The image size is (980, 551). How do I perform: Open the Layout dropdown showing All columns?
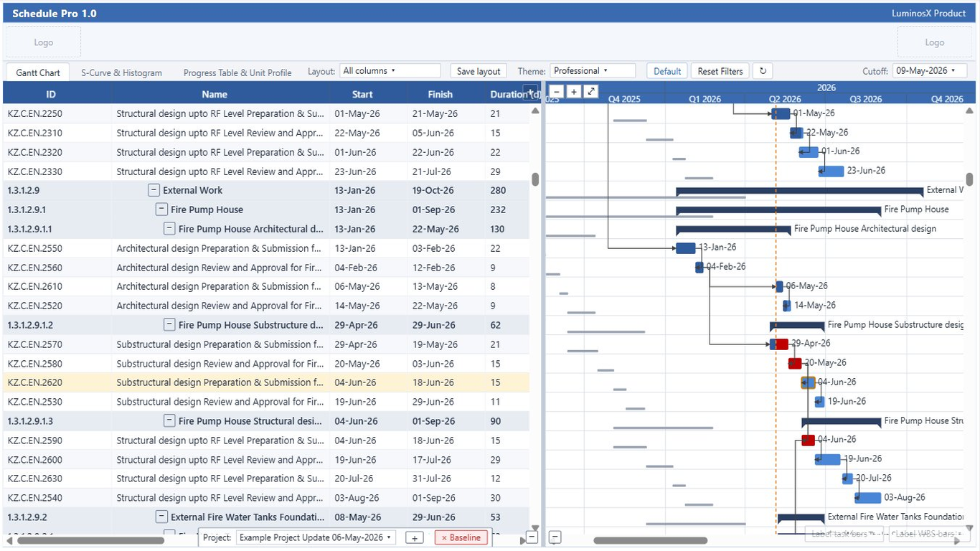point(390,71)
